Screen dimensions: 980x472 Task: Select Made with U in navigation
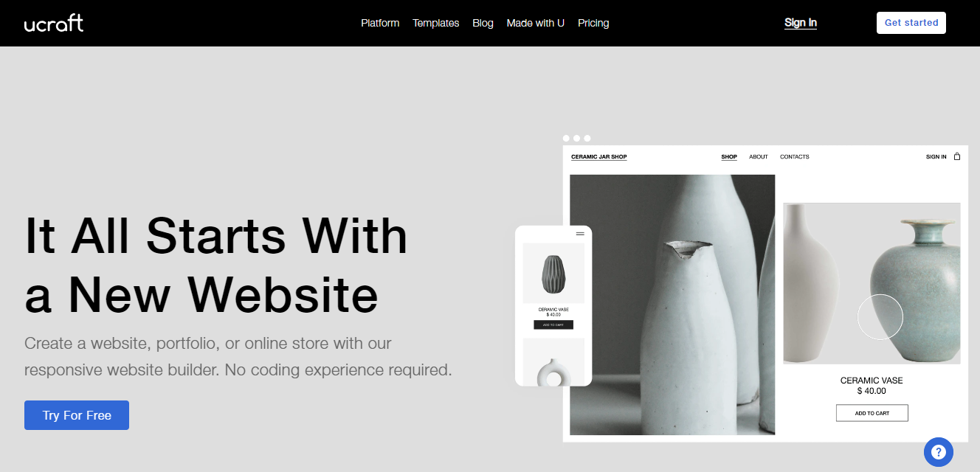pos(536,23)
